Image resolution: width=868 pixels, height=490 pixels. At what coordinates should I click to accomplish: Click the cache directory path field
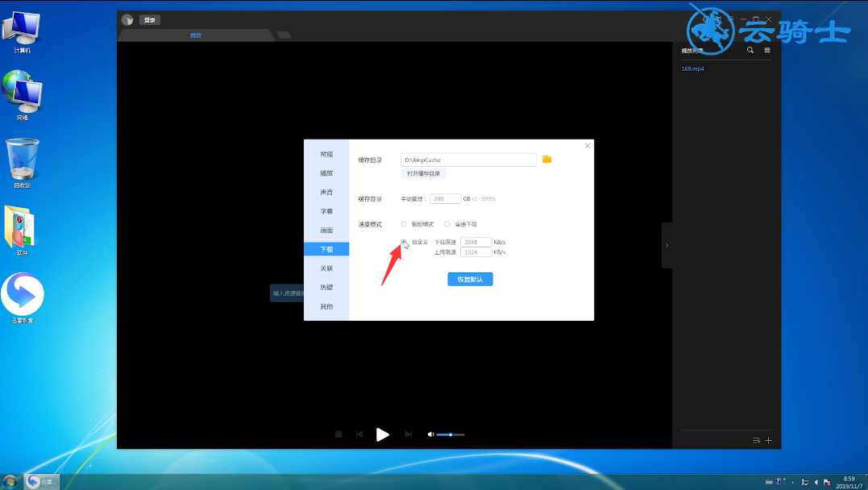click(x=468, y=160)
